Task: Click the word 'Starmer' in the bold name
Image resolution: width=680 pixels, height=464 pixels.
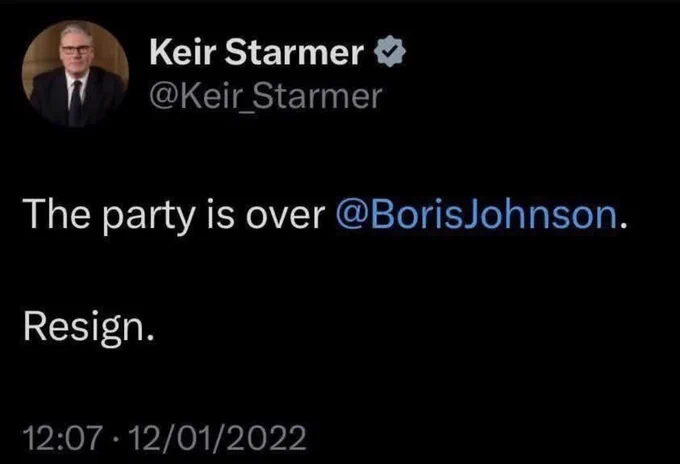Action: [294, 52]
